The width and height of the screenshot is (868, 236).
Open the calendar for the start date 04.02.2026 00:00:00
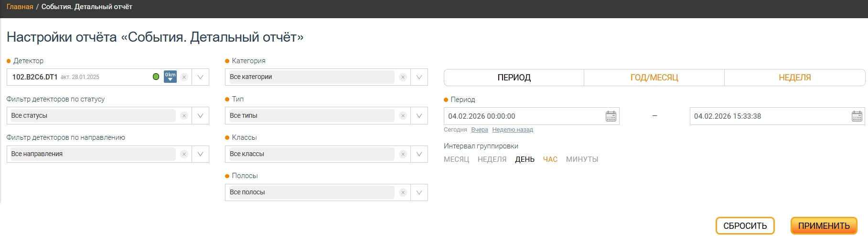tap(611, 116)
